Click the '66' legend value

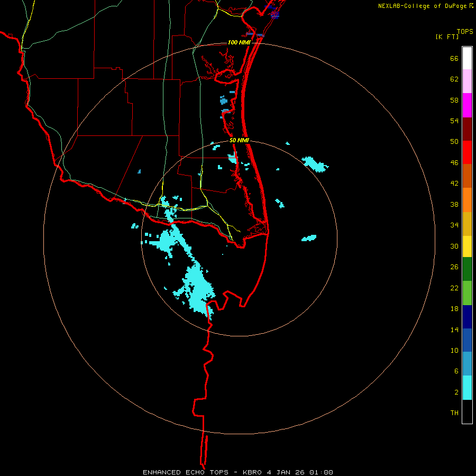click(454, 58)
